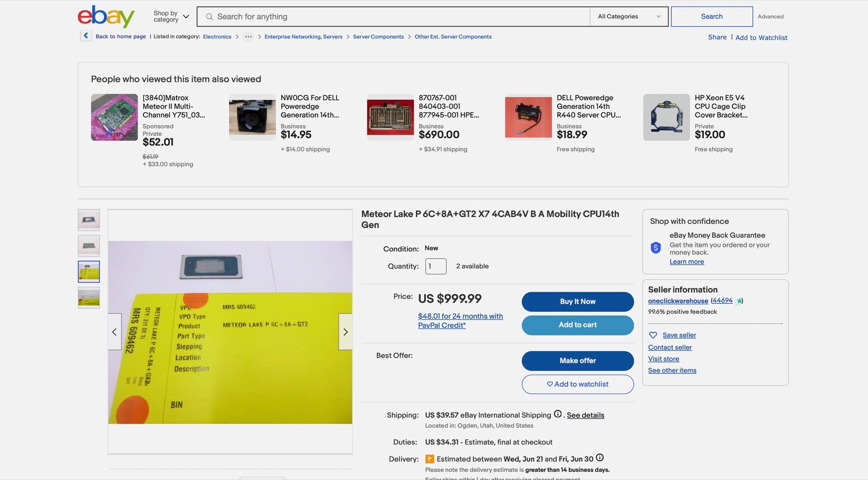Open Electronics breadcrumb category
The width and height of the screenshot is (868, 480).
(217, 37)
